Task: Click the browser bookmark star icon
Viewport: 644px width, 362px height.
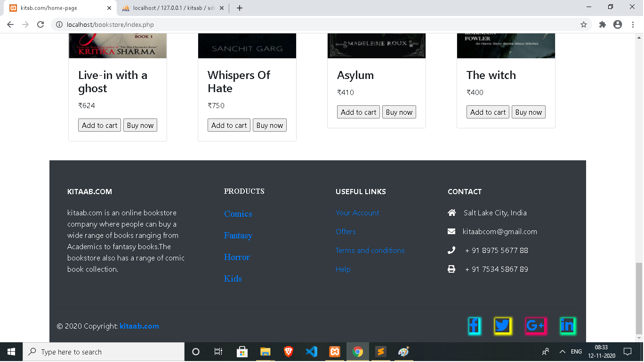Action: [x=584, y=24]
